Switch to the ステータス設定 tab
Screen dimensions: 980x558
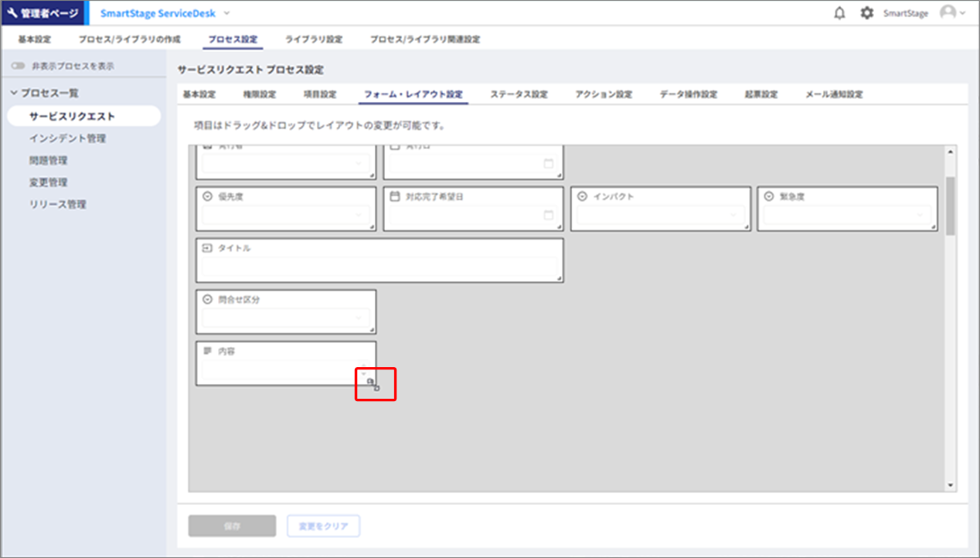click(519, 94)
